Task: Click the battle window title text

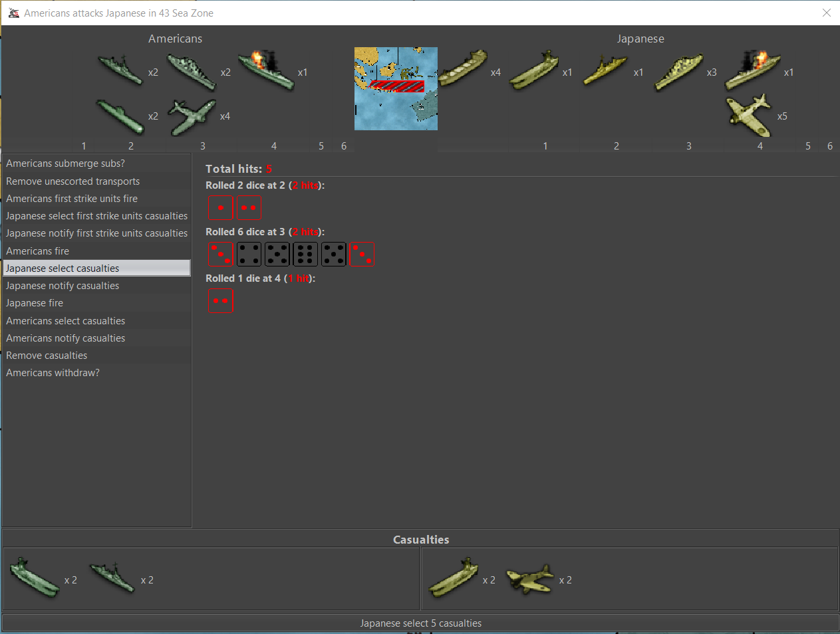Action: click(x=118, y=13)
